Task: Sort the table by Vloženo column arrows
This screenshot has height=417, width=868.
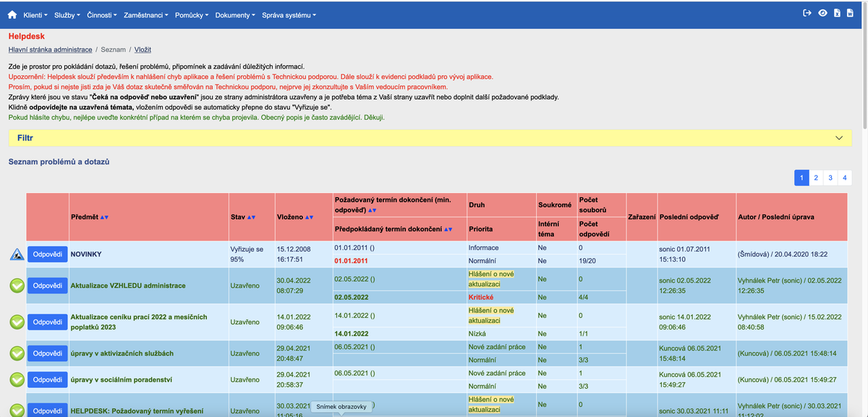Action: tap(309, 217)
